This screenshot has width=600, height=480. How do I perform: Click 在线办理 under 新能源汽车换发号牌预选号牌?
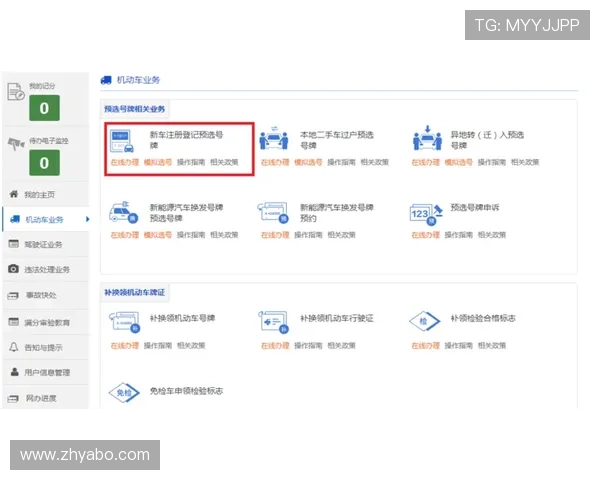click(x=125, y=235)
